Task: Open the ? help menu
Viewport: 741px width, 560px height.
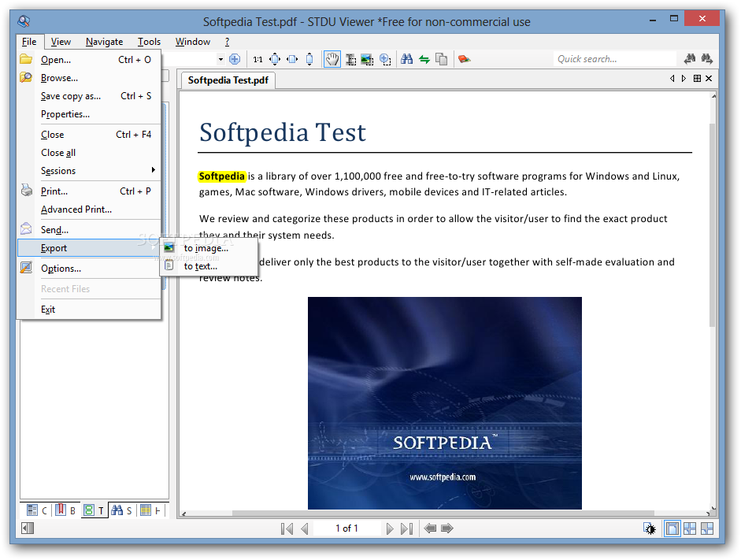Action: coord(228,42)
